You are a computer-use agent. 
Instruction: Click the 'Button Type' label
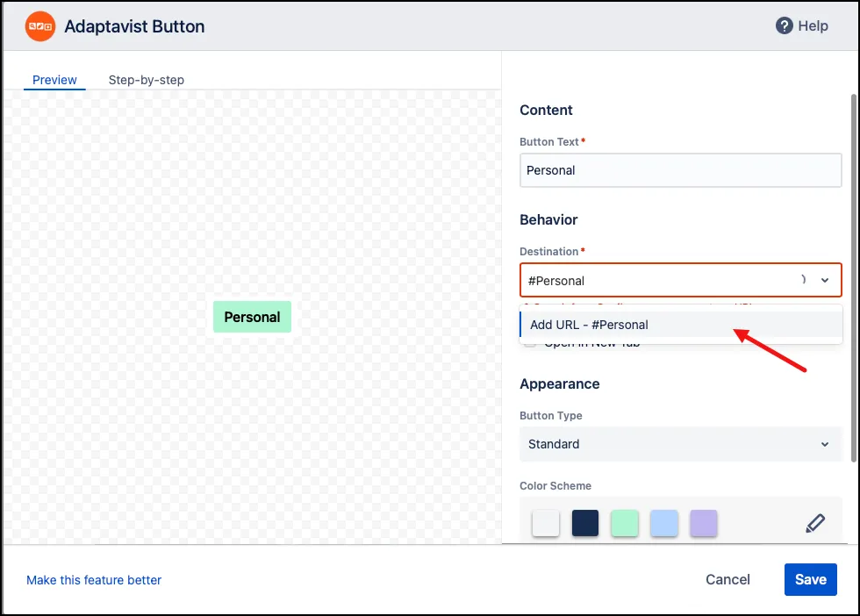coord(551,416)
